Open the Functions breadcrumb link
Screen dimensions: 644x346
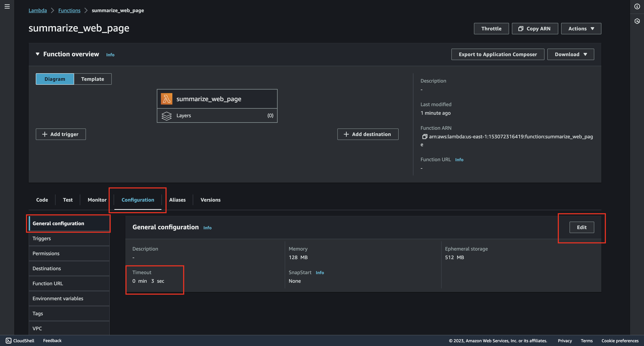tap(69, 10)
